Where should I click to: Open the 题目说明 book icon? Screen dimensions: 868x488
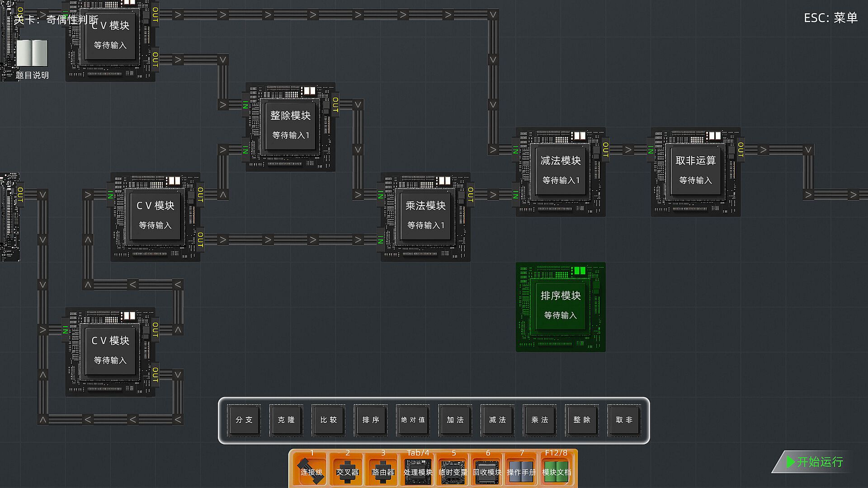[32, 53]
